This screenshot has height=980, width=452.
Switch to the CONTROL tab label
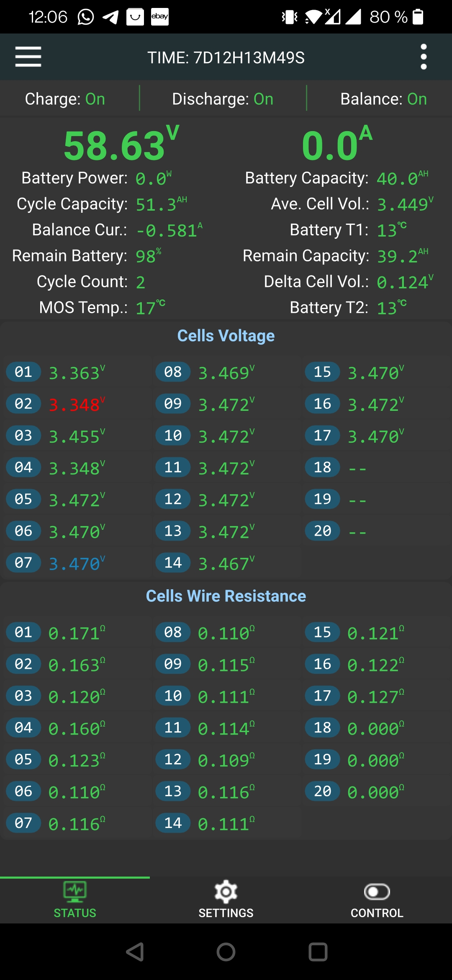pos(377,913)
